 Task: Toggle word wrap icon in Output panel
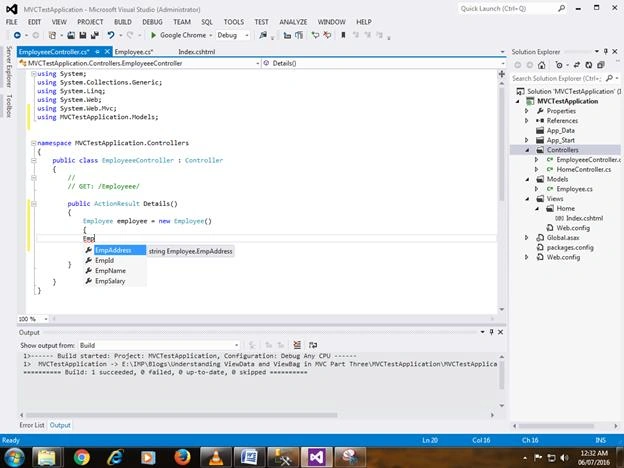313,345
